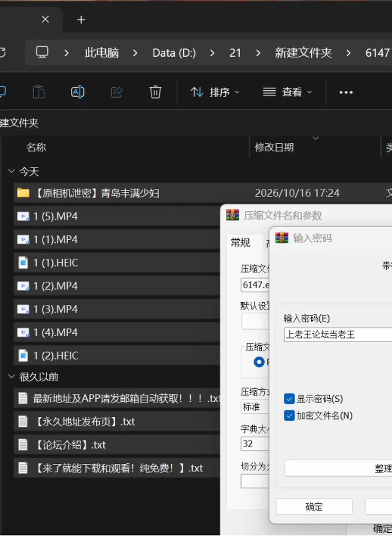392x536 pixels.
Task: Click the folder icon dated 2026/10/16 17:24
Action: coord(23,193)
